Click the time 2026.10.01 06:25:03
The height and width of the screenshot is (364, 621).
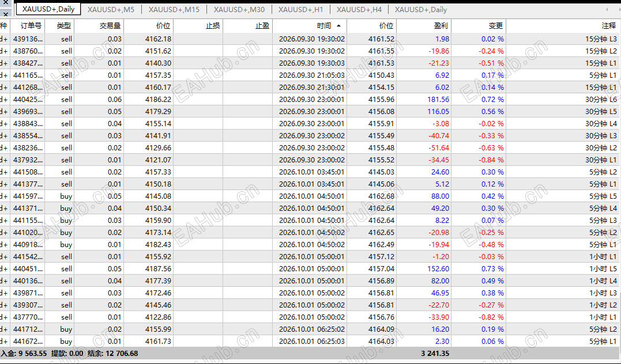coord(312,342)
